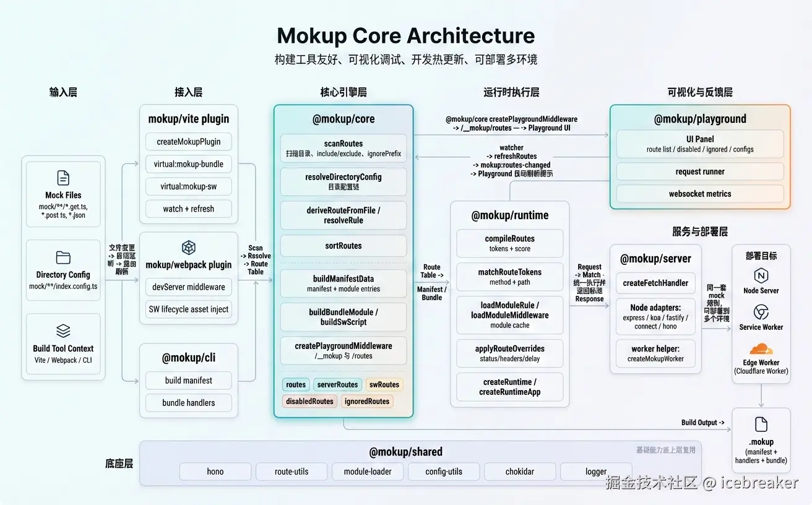Click the Node Server hexagon icon
The image size is (812, 505).
pyautogui.click(x=761, y=275)
